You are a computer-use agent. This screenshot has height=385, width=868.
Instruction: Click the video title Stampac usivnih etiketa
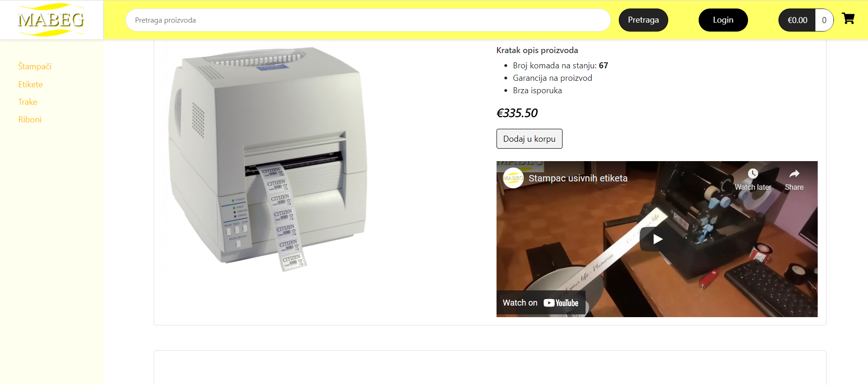(578, 178)
